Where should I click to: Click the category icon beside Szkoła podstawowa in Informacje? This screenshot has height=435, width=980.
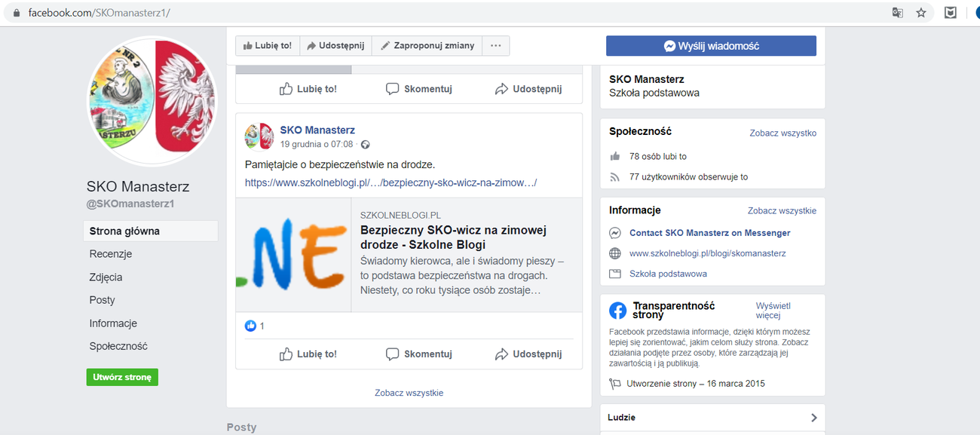click(x=615, y=274)
